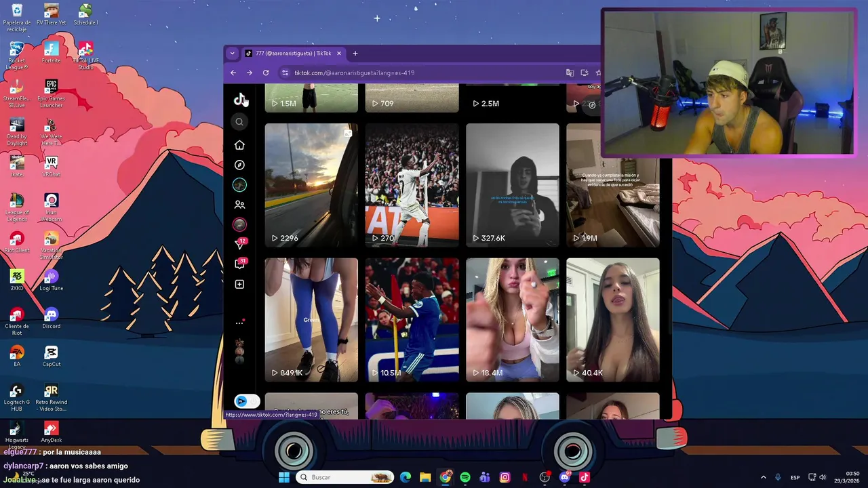
Task: Open the white-kit footballer video with 270 views
Action: point(412,185)
